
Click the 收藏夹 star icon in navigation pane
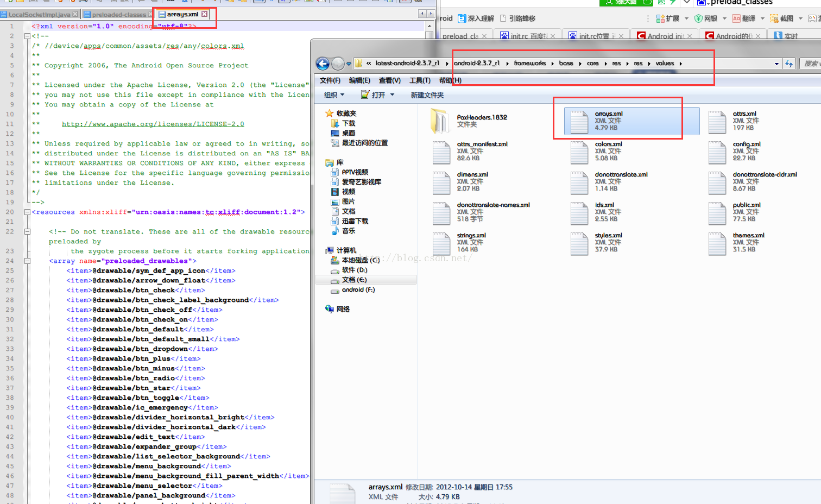pyautogui.click(x=329, y=114)
